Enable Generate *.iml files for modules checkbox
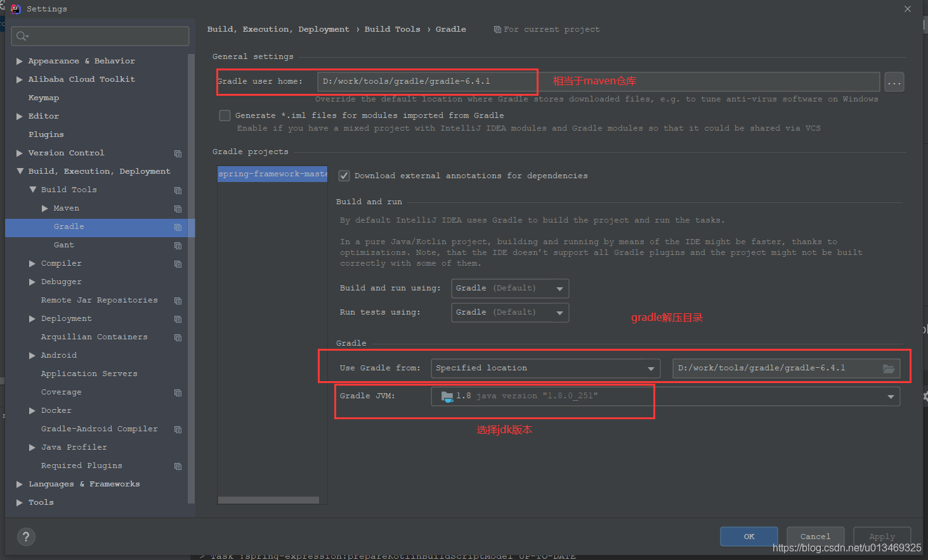Image resolution: width=928 pixels, height=560 pixels. point(225,115)
